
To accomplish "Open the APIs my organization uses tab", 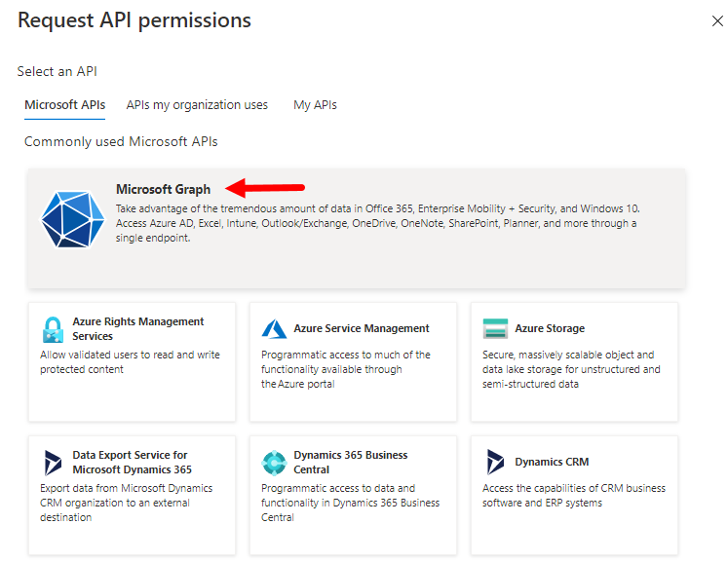I will coord(197,105).
